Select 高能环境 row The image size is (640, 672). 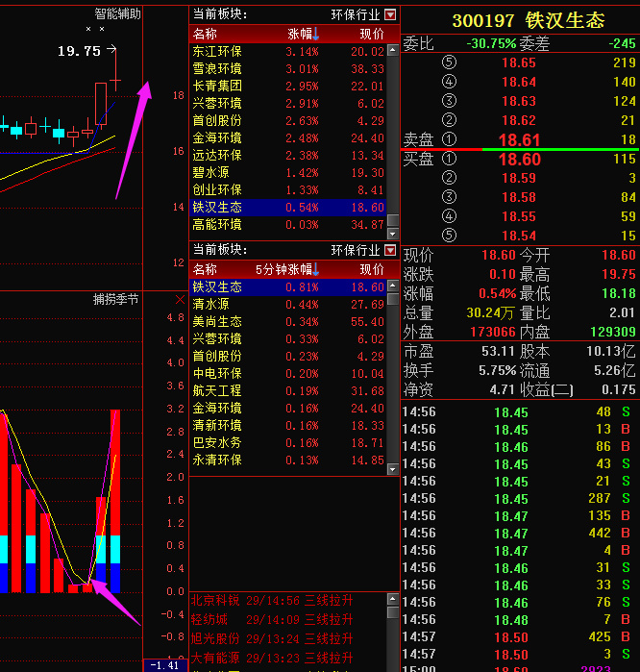click(288, 225)
